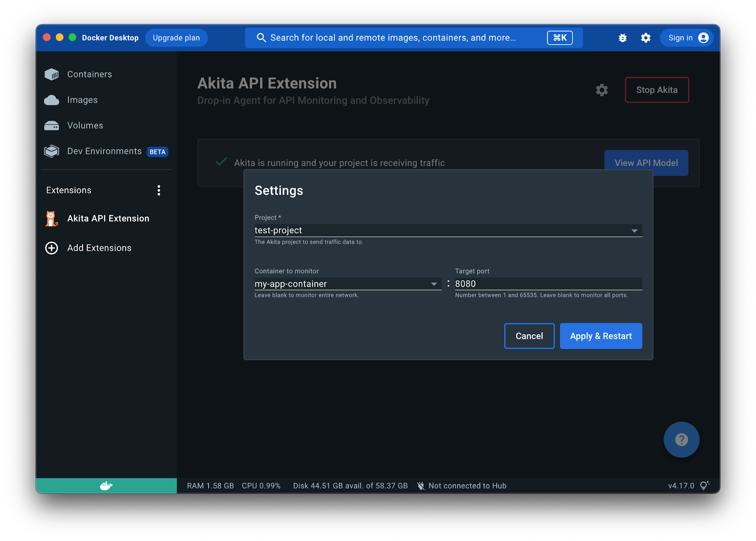Click the Extensions section header
This screenshot has width=756, height=541.
coord(69,190)
